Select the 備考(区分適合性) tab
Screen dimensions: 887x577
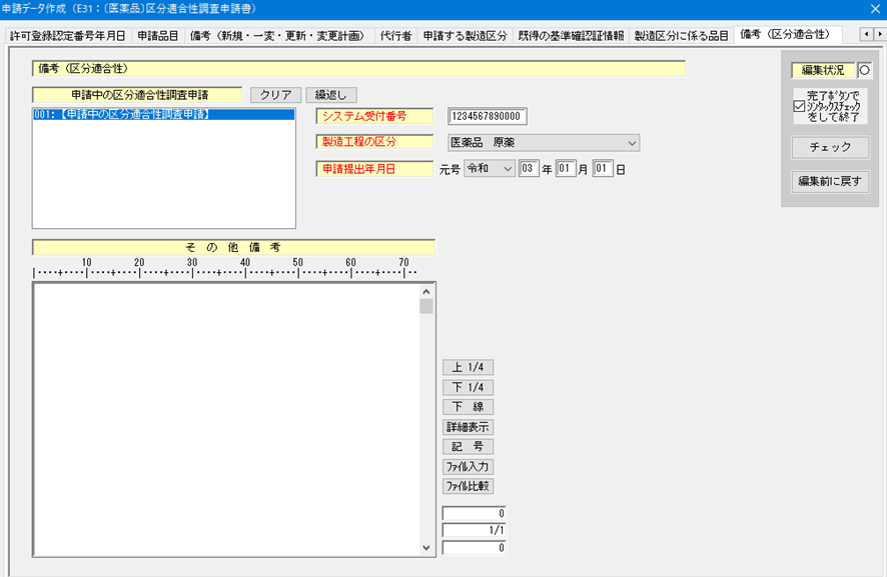(x=787, y=35)
